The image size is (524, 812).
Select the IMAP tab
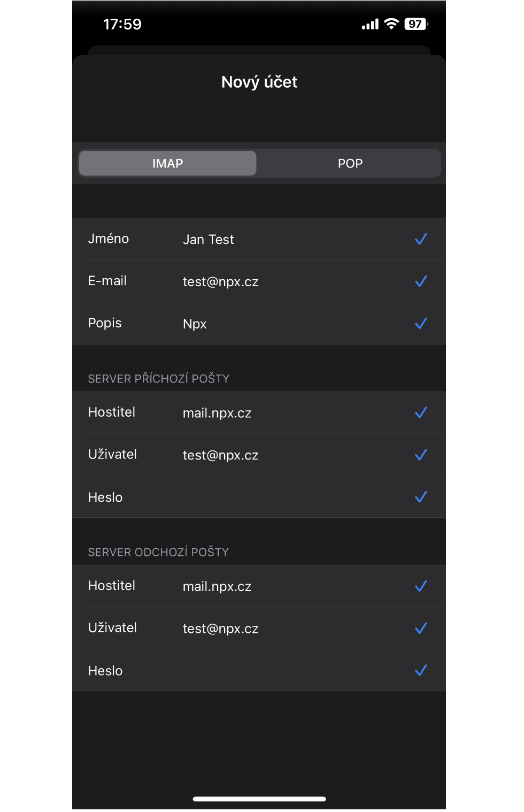click(167, 163)
